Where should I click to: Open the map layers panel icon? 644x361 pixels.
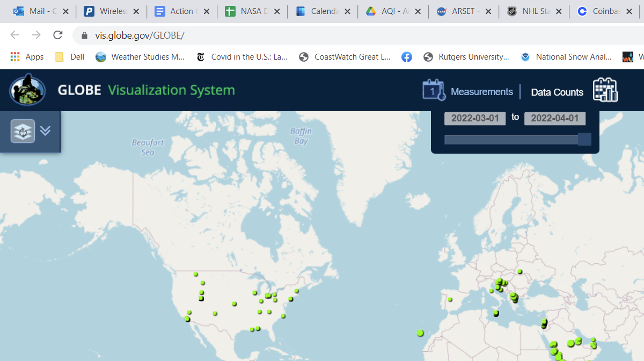[x=23, y=131]
